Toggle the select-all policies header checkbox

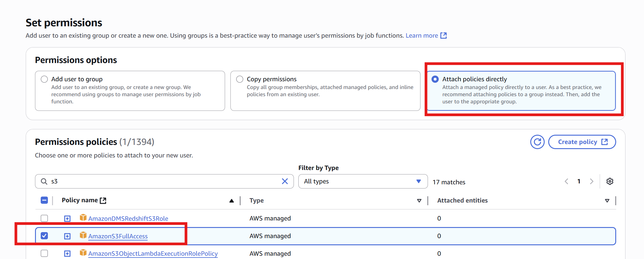[x=44, y=200]
